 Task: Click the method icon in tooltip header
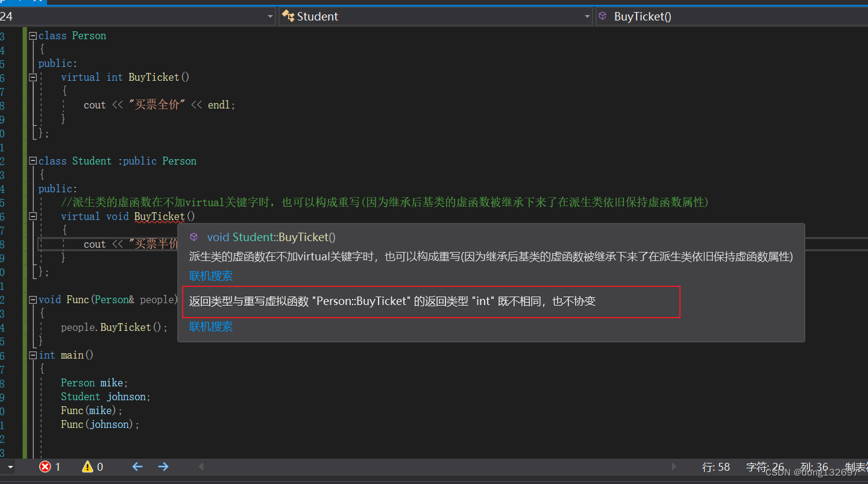coord(194,237)
